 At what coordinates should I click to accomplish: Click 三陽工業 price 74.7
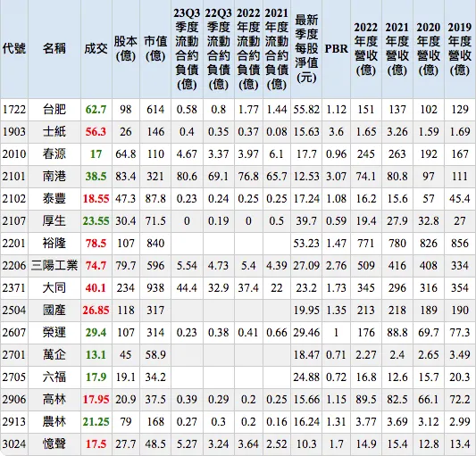[96, 265]
